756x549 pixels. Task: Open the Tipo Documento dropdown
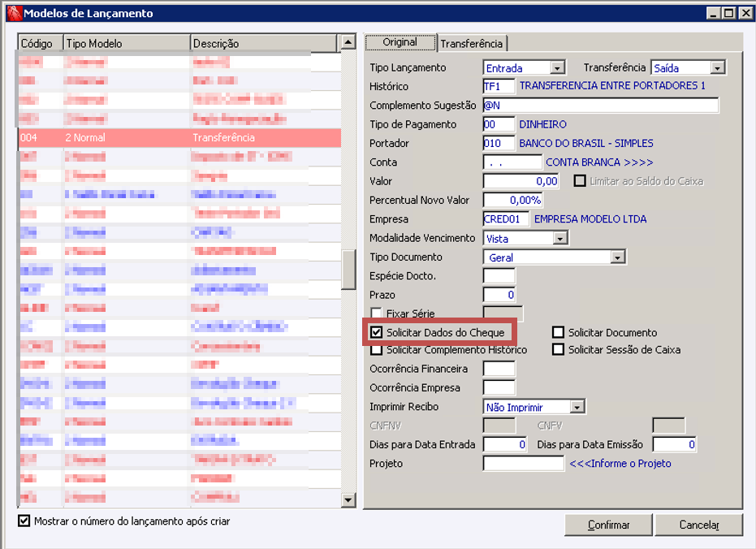pos(617,257)
